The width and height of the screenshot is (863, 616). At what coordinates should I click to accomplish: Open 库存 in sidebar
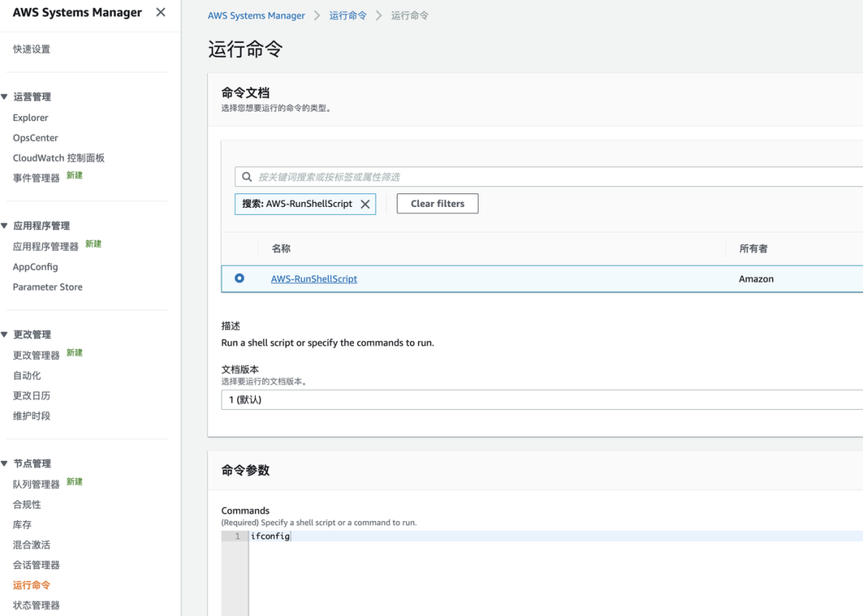(22, 525)
